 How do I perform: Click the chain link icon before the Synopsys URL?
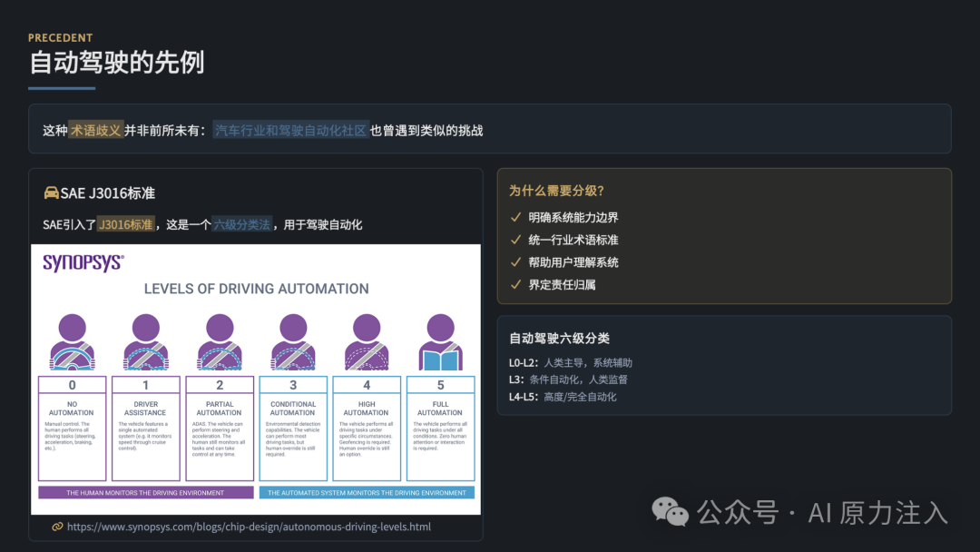(57, 527)
